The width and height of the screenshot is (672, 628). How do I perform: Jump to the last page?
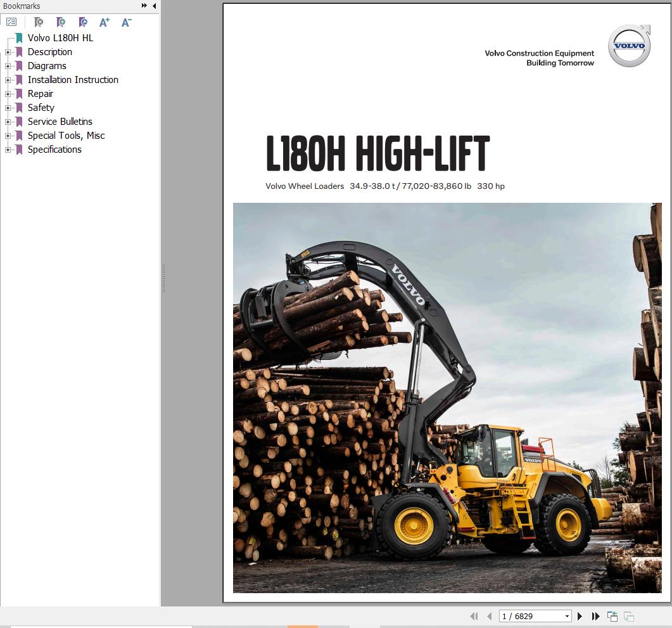[x=596, y=616]
